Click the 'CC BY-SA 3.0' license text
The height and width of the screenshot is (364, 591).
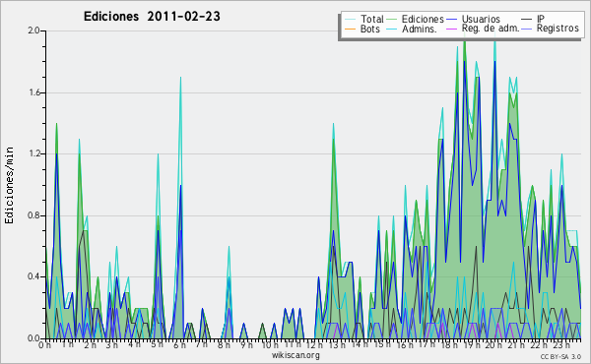(560, 356)
